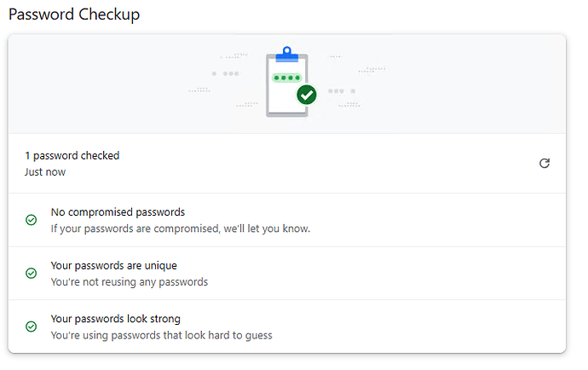Click the blue clip atop the clipboard
This screenshot has width=588, height=370.
pos(287,55)
